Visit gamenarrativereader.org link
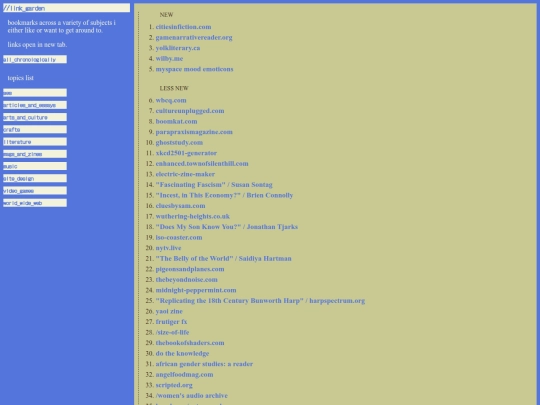Viewport: 540px width, 405px height. [x=194, y=38]
